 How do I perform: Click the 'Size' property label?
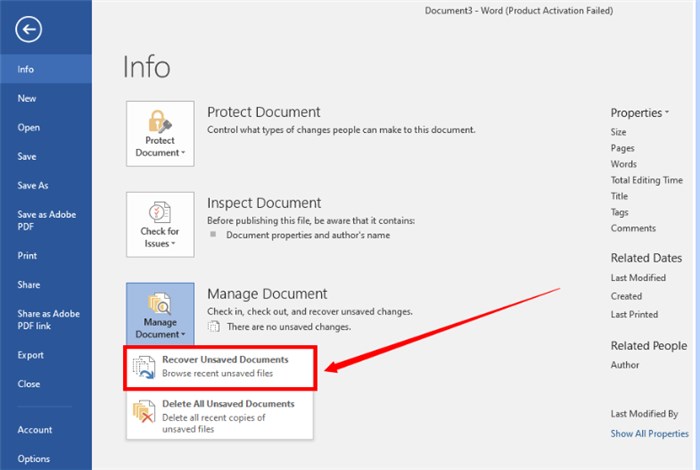pyautogui.click(x=618, y=132)
